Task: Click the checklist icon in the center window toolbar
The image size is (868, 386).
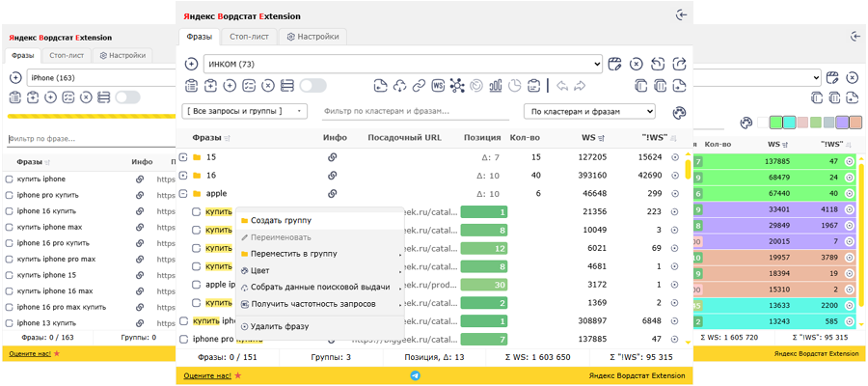Action: point(249,86)
